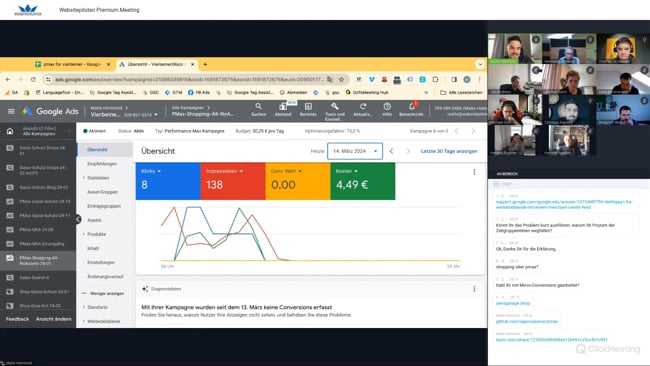Open the github.com link in chat

pyautogui.click(x=527, y=322)
